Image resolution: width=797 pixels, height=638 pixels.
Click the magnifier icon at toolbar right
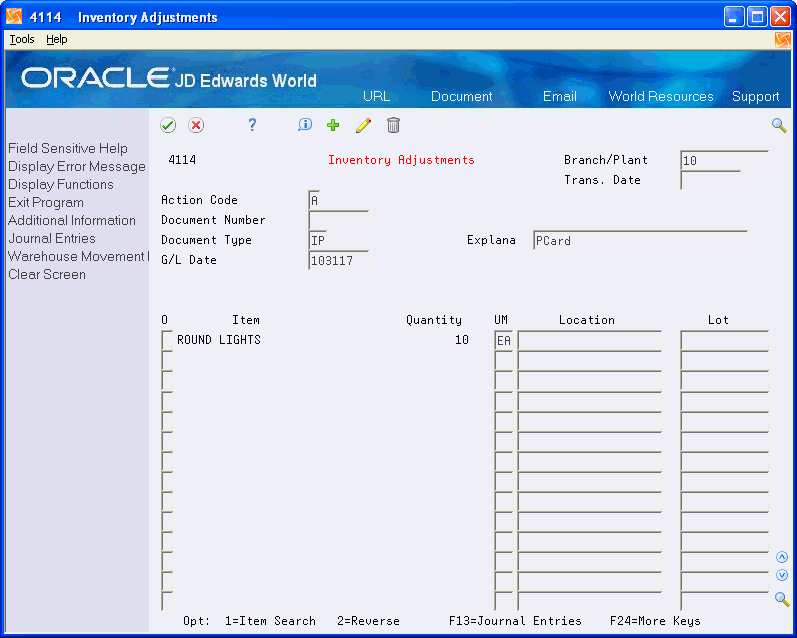779,125
